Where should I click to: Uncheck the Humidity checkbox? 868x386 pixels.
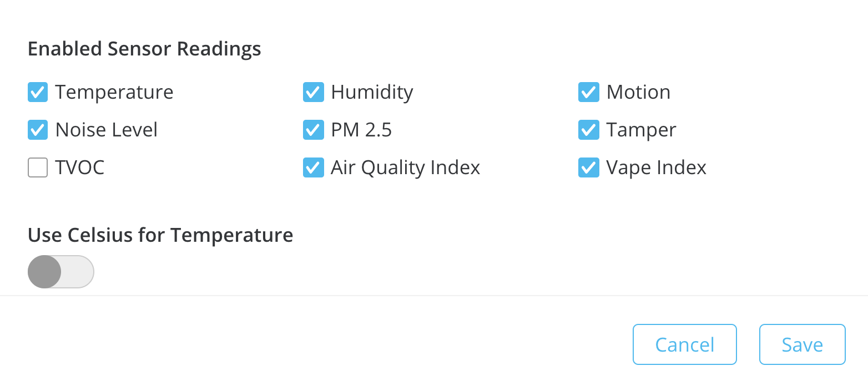(x=313, y=92)
